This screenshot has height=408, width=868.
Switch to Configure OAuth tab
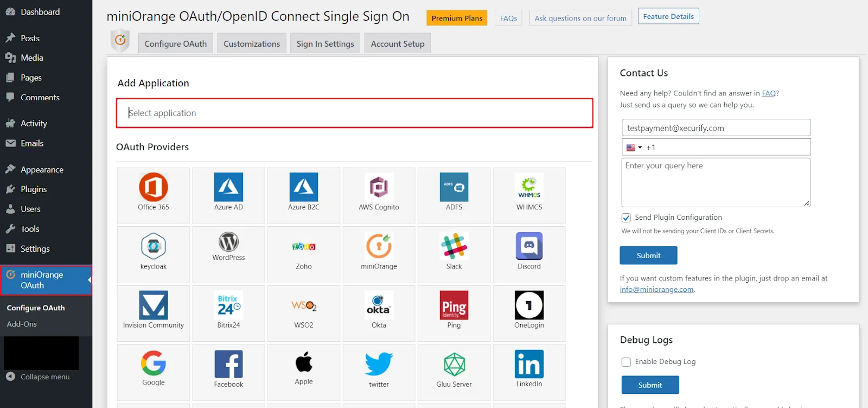pyautogui.click(x=175, y=43)
